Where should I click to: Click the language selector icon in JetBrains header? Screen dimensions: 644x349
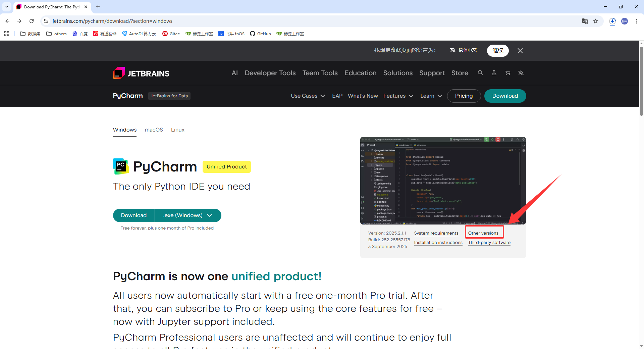pyautogui.click(x=521, y=73)
